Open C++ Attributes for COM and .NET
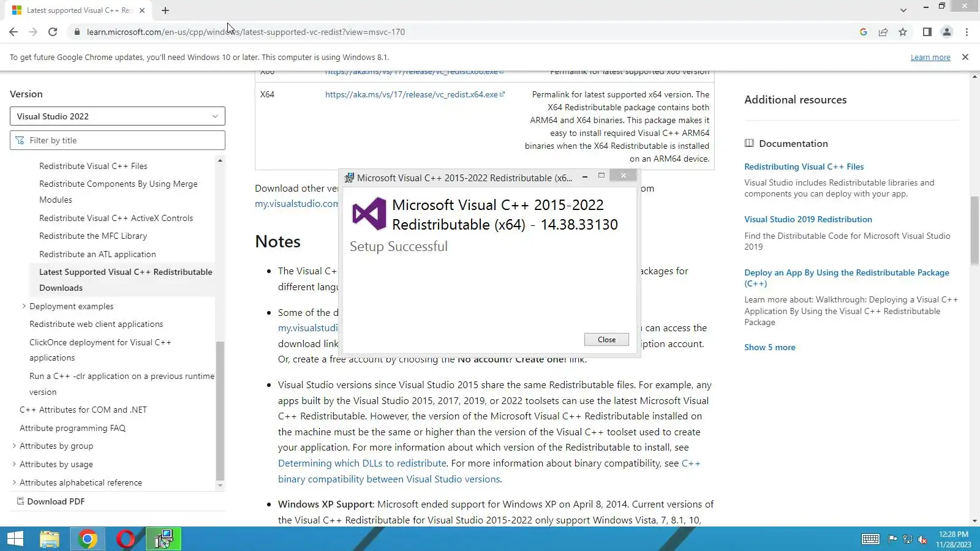 point(83,410)
